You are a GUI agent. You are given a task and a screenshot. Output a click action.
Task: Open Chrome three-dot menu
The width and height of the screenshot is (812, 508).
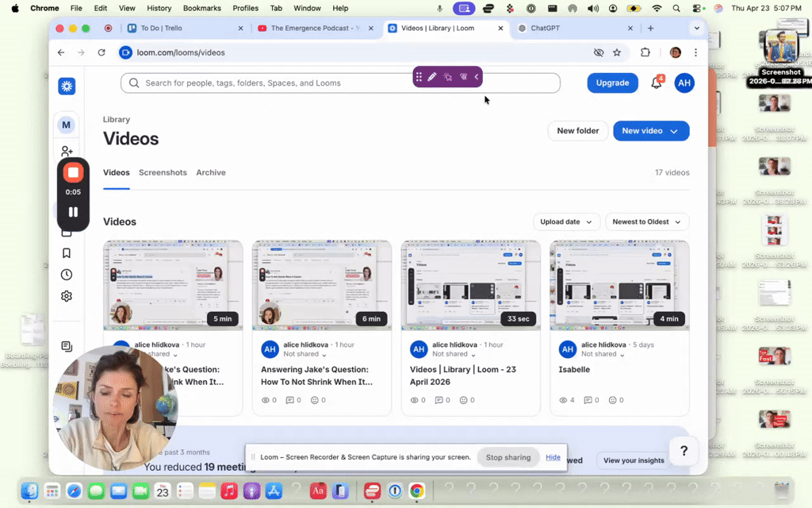695,52
